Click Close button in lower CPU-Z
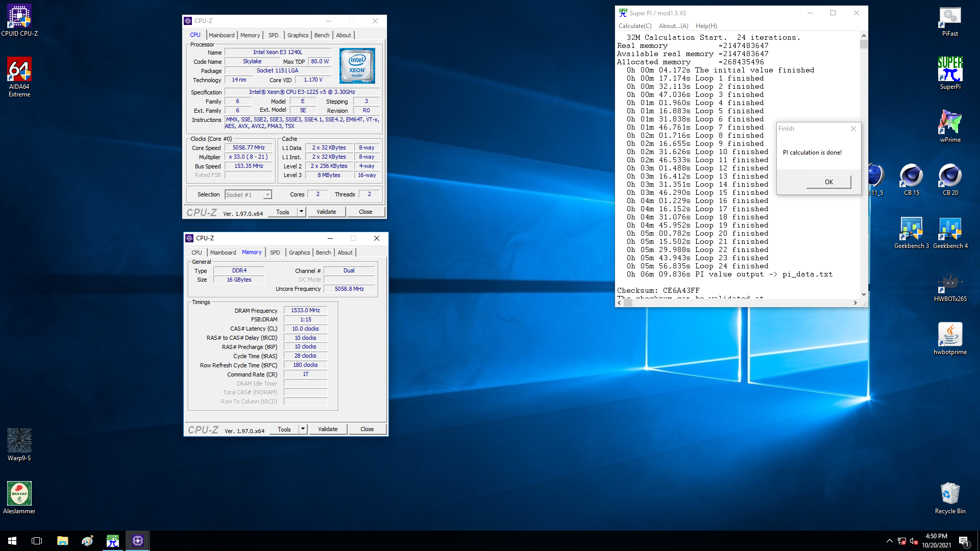 (367, 429)
